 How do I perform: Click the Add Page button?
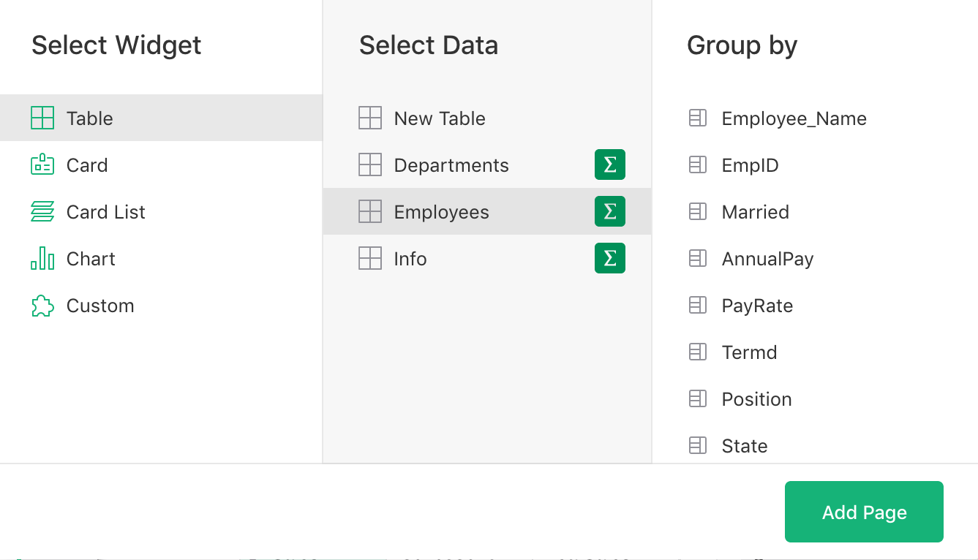pos(863,512)
